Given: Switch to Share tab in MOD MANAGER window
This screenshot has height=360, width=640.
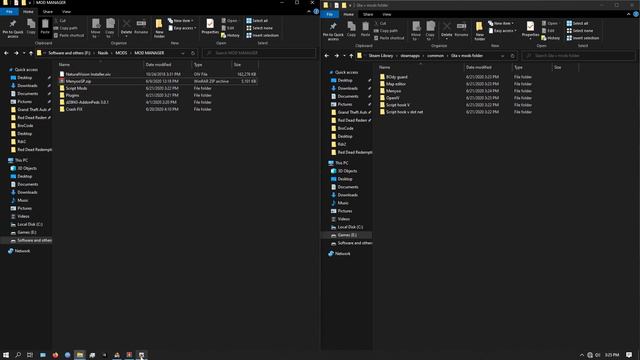Looking at the screenshot, I should click(x=48, y=12).
